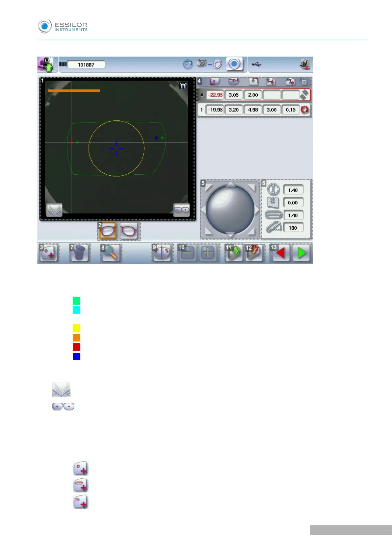Viewport: 392px width, 554px height.
Task: Click the red -22.95 value field
Action: click(x=215, y=95)
